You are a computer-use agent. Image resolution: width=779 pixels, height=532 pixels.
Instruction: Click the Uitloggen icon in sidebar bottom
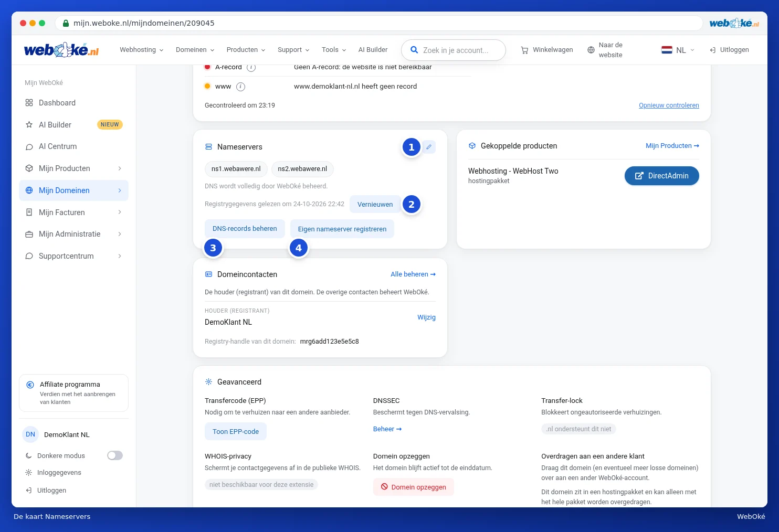point(28,491)
